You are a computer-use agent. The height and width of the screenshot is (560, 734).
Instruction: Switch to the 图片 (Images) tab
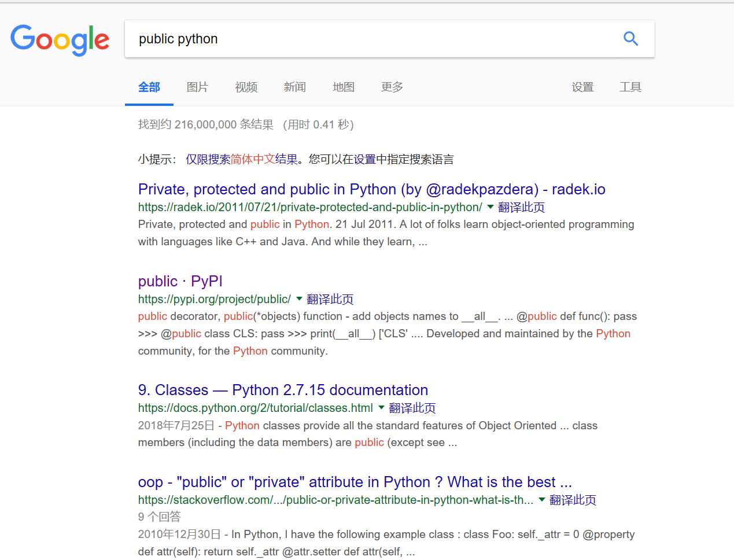(x=197, y=87)
